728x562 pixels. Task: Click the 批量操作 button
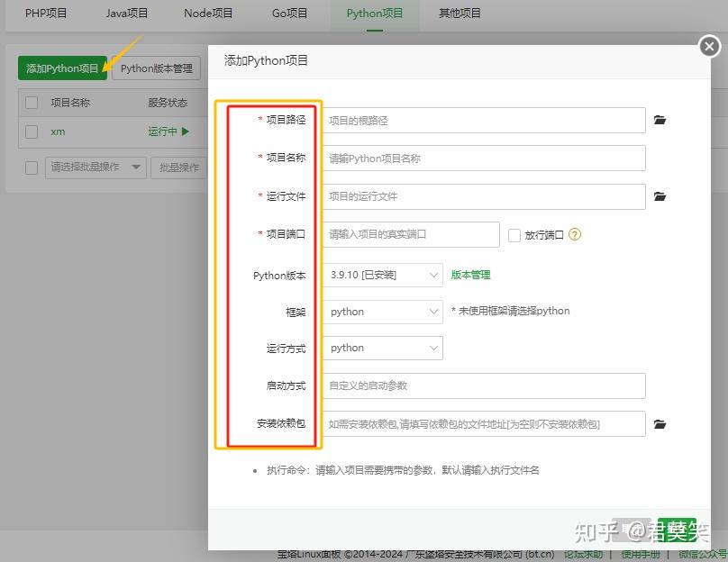pos(178,168)
